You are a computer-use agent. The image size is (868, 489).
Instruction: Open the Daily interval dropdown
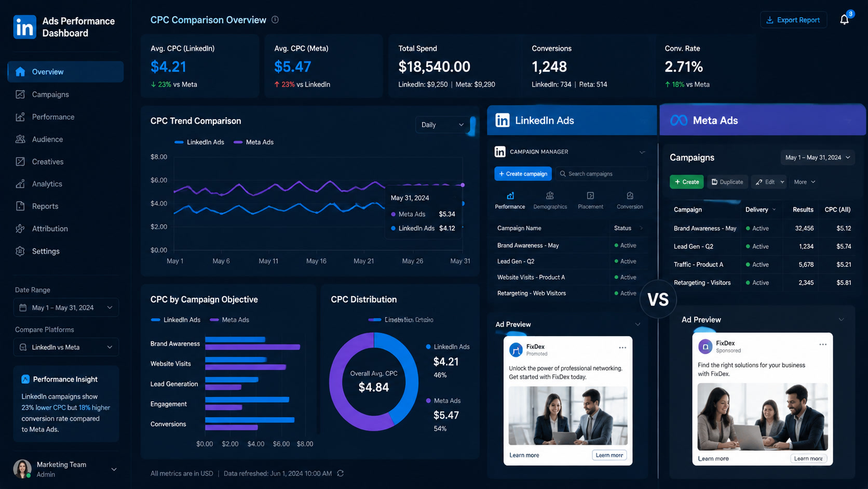click(x=442, y=125)
